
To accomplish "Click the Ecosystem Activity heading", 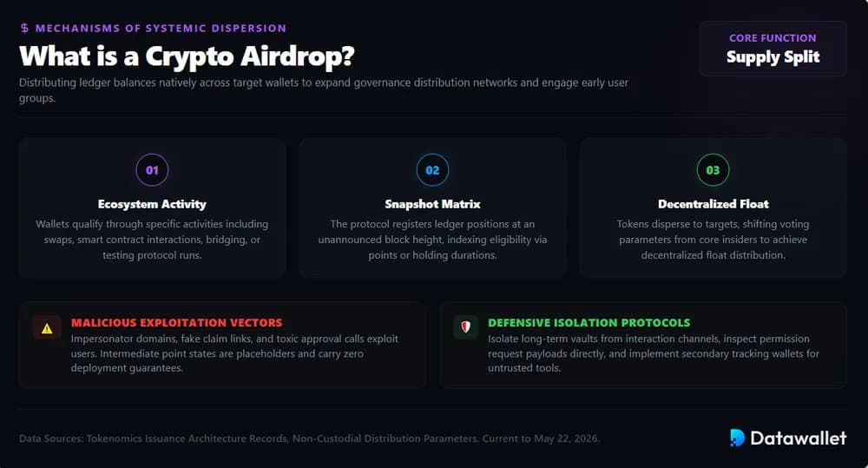I will pyautogui.click(x=152, y=204).
